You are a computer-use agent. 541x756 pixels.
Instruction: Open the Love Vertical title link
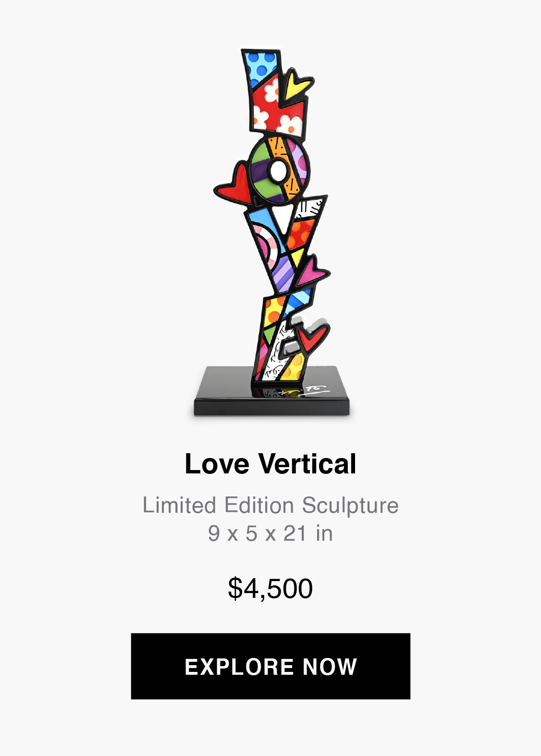[270, 464]
